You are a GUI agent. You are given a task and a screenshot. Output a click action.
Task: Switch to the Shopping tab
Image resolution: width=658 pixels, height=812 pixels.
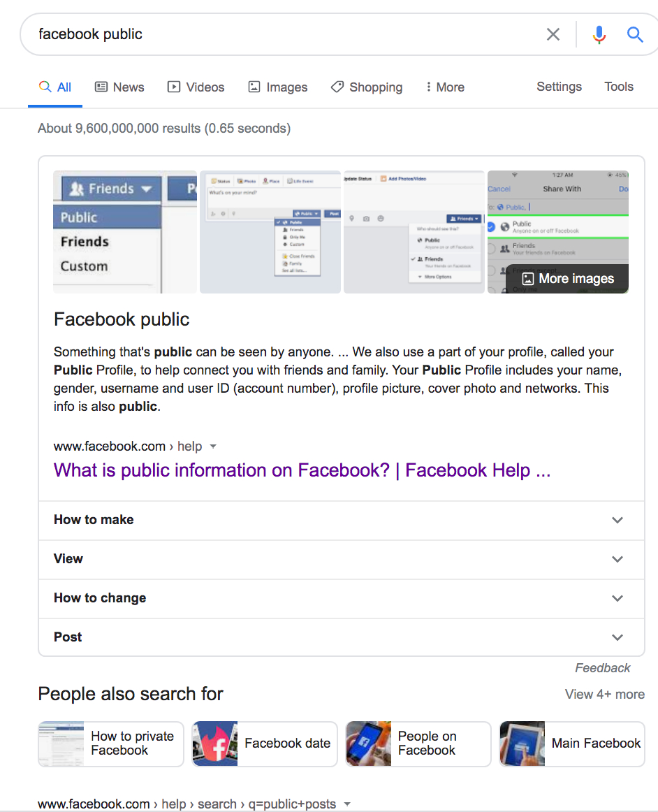[x=367, y=87]
